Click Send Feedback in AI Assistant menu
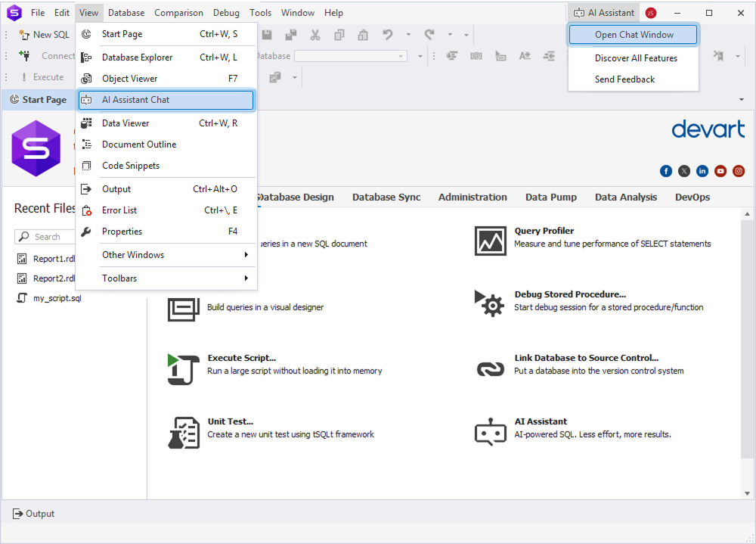Viewport: 756px width, 544px height. [624, 79]
